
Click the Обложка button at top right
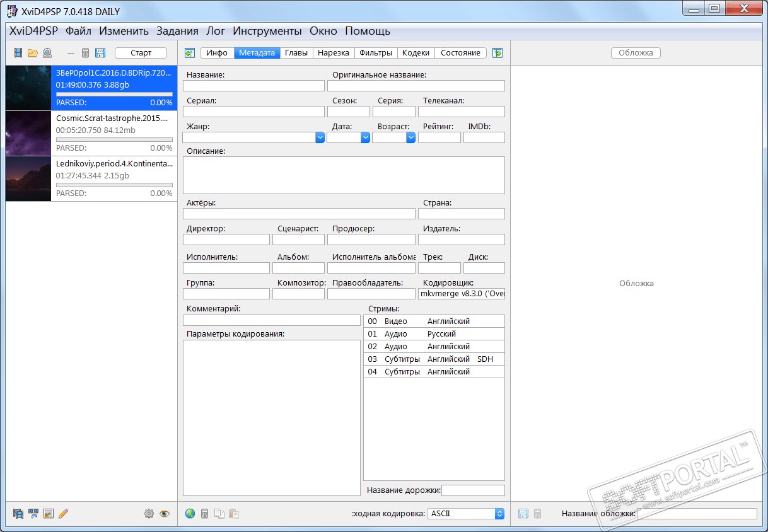click(636, 53)
